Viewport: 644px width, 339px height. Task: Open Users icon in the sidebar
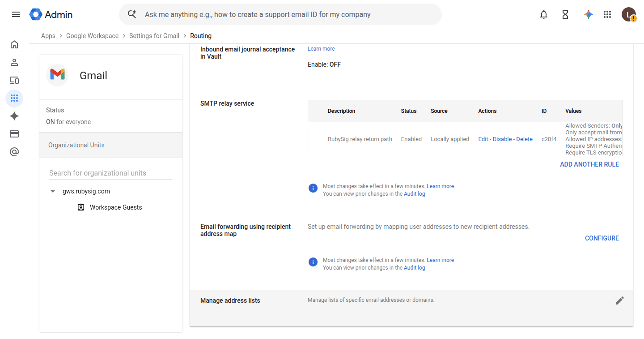[x=14, y=62]
